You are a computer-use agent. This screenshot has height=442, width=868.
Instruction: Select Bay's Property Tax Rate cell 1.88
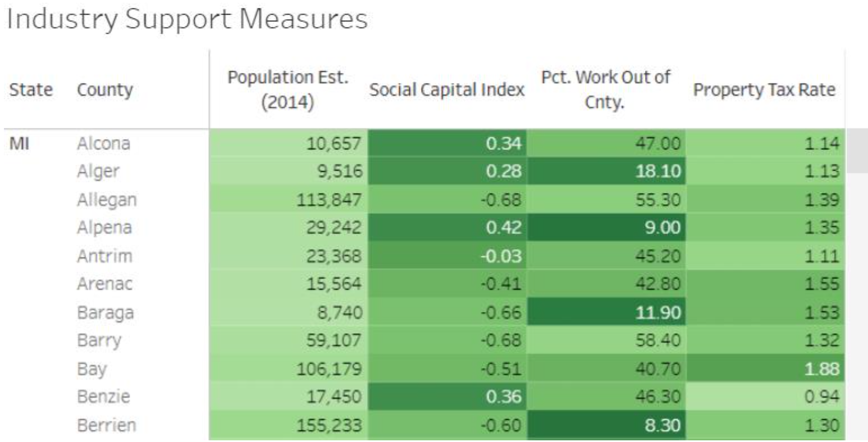click(x=824, y=369)
